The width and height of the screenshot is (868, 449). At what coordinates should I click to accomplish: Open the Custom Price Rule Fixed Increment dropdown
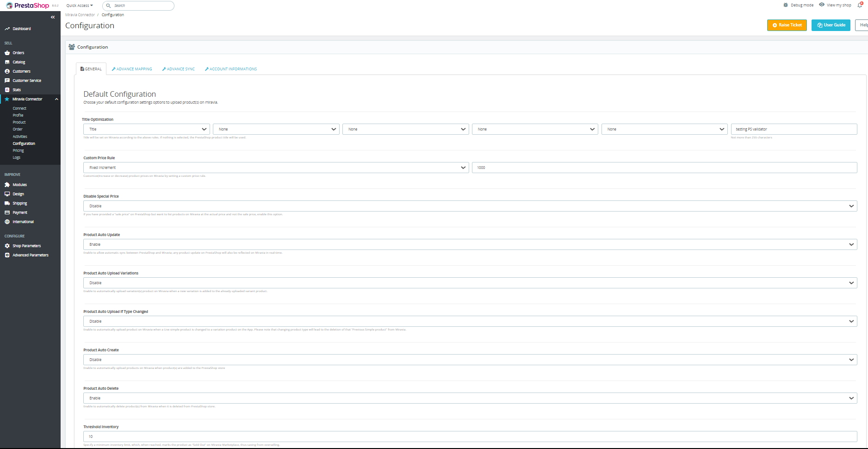point(276,168)
